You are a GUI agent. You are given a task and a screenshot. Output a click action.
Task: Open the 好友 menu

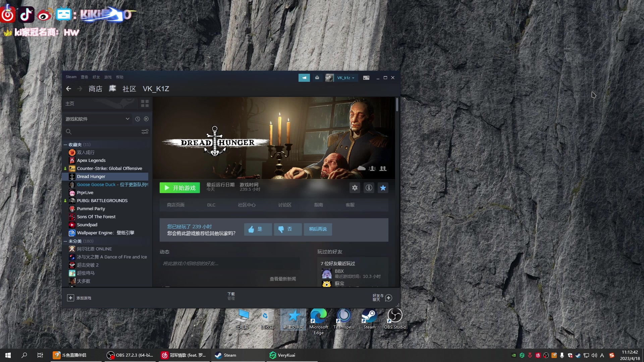[96, 77]
